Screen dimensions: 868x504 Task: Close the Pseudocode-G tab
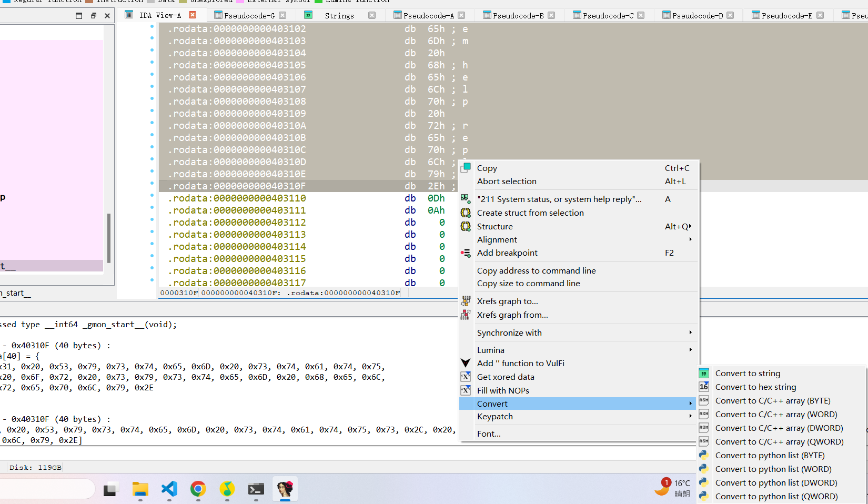click(x=282, y=15)
